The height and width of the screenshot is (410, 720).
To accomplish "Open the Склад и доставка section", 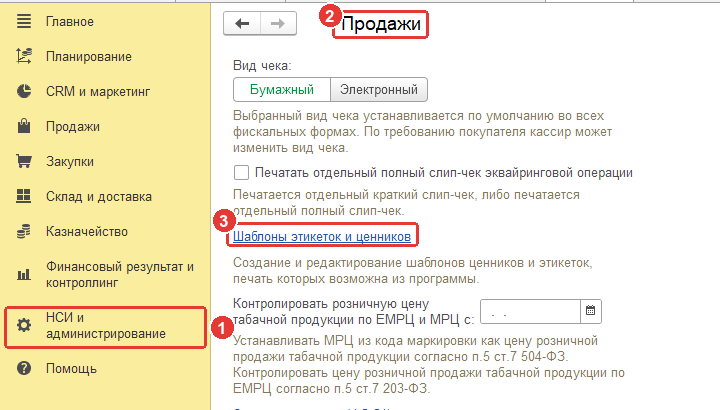I will click(99, 197).
